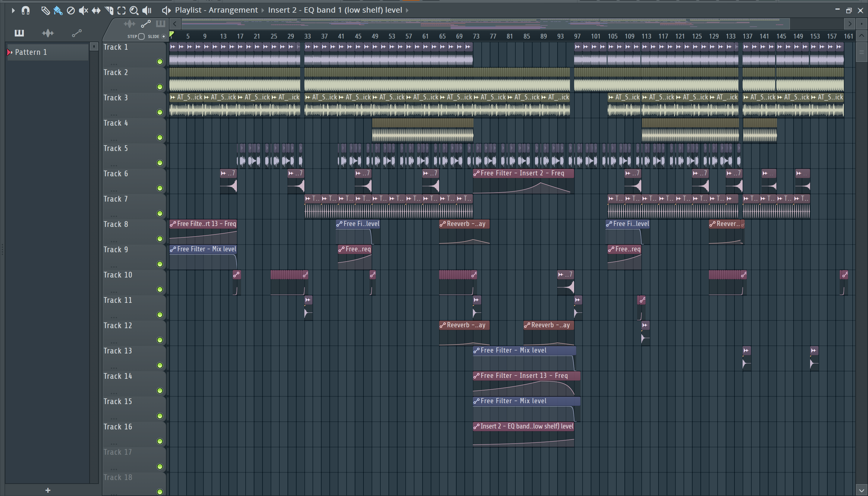Image resolution: width=868 pixels, height=496 pixels.
Task: Select the Slip tool
Action: (x=96, y=10)
